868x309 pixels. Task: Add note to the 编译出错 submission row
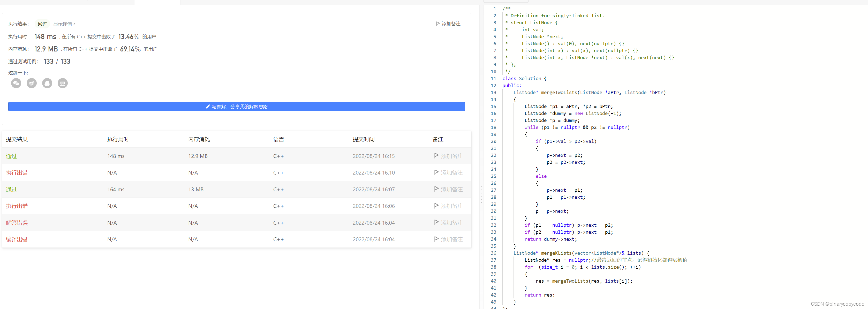tap(449, 239)
